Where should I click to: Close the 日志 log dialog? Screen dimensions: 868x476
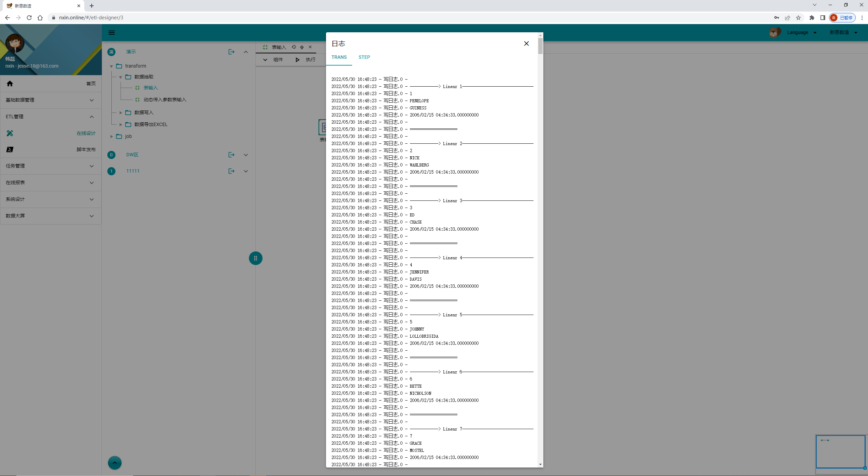tap(526, 43)
